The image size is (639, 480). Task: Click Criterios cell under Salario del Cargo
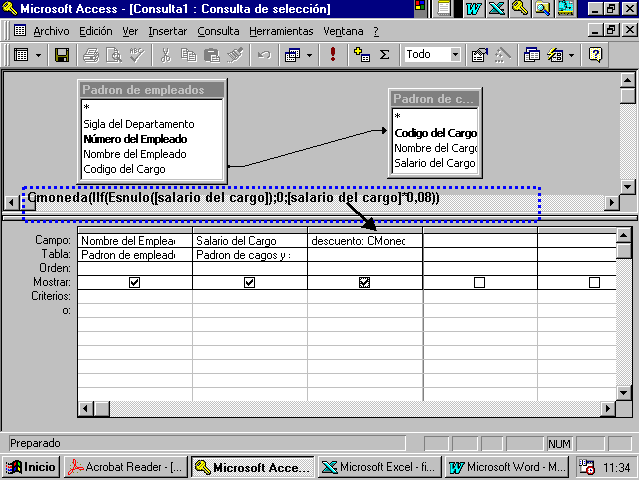click(x=249, y=296)
